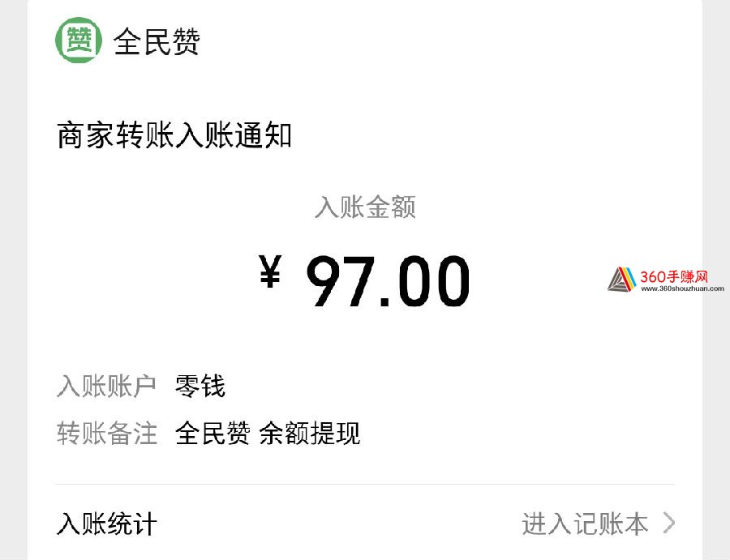Click the 360手赚网 watermark logo triangle
Viewport: 730px width, 560px height.
(x=622, y=280)
